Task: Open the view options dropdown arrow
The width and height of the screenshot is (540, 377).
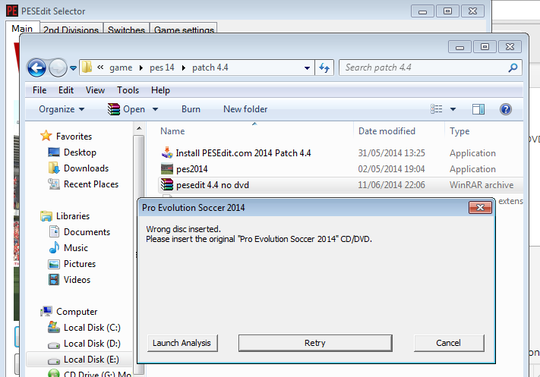Action: tap(453, 109)
